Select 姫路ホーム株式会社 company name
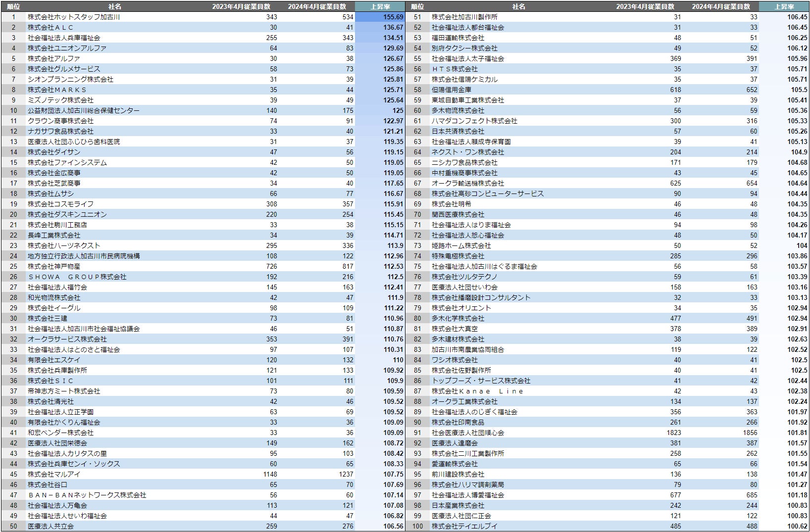The height and width of the screenshot is (532, 810). coord(461,245)
